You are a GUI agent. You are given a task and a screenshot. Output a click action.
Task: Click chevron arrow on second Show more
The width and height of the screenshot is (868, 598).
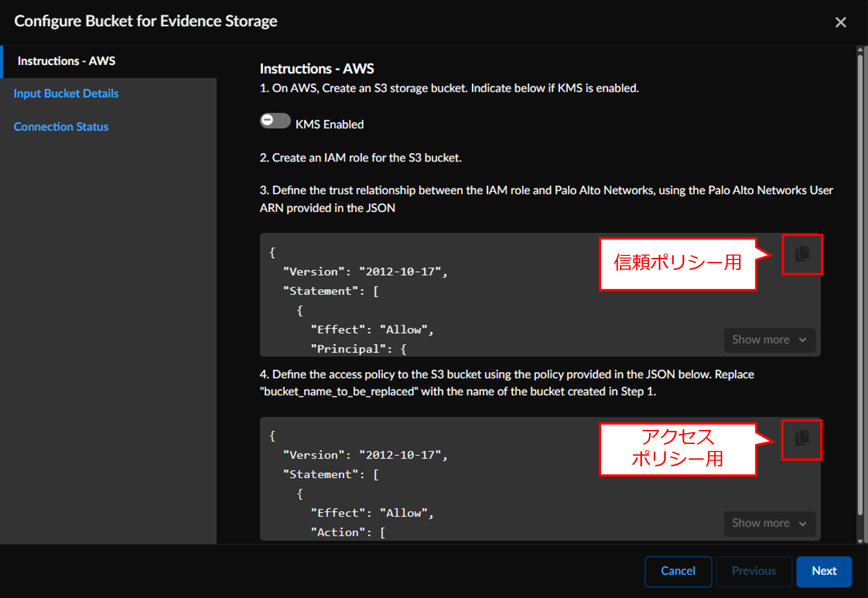coord(803,524)
